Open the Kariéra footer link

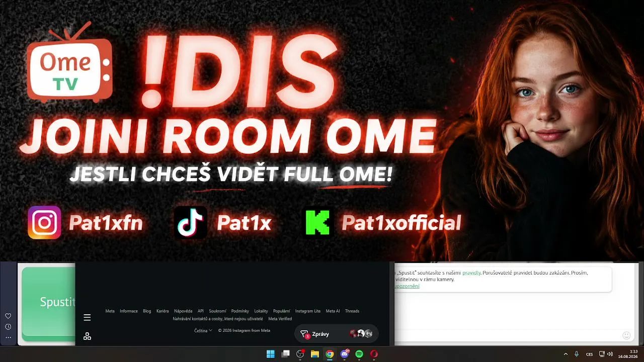click(163, 311)
